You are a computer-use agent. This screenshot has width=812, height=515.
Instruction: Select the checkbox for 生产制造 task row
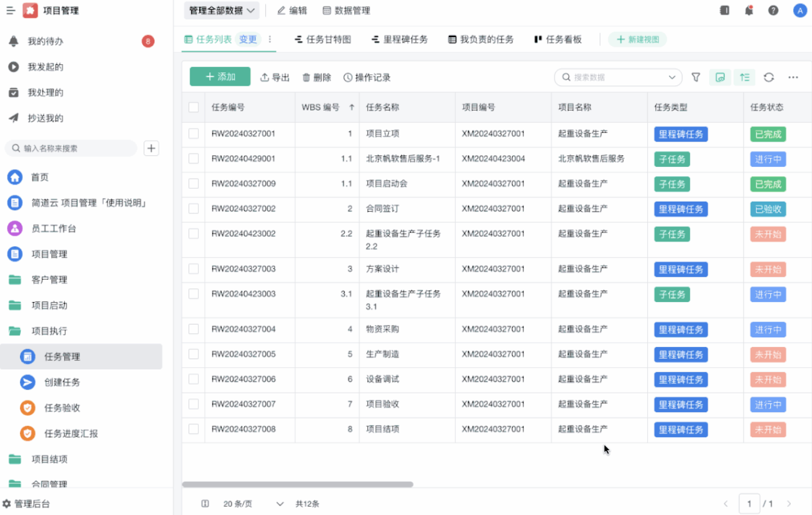[193, 354]
